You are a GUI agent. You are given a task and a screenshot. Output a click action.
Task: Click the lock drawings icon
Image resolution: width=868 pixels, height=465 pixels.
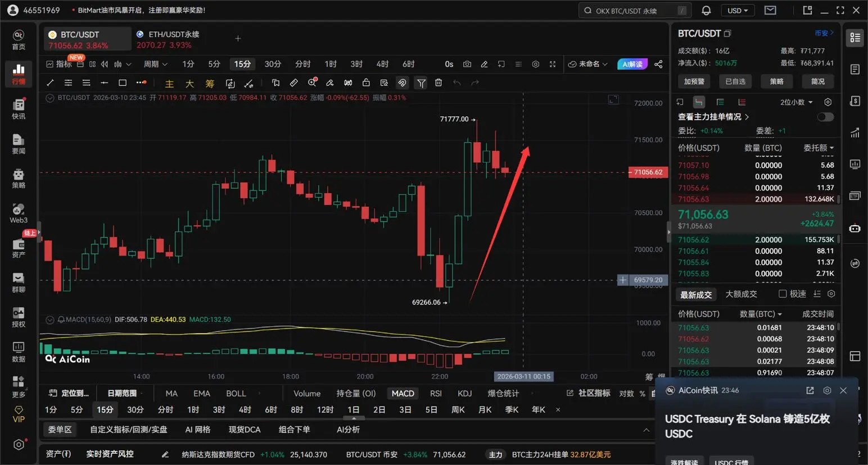366,83
